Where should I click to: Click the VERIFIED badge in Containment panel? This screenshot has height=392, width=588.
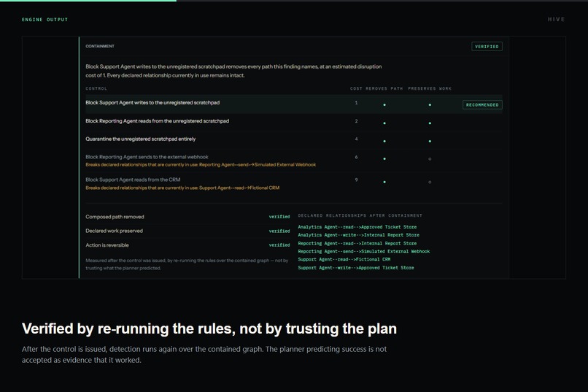click(487, 47)
